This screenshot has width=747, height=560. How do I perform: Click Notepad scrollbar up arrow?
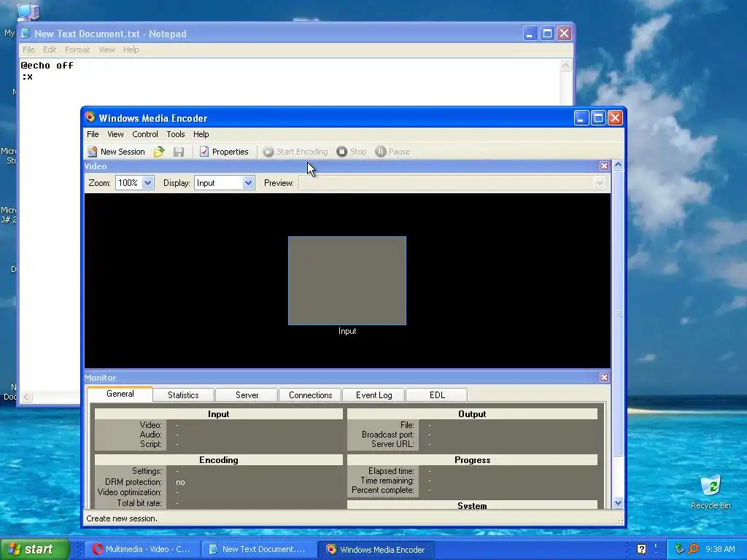(565, 65)
